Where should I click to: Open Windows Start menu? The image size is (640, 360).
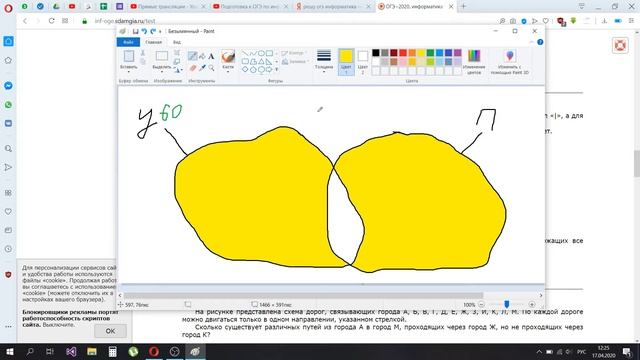click(x=9, y=351)
